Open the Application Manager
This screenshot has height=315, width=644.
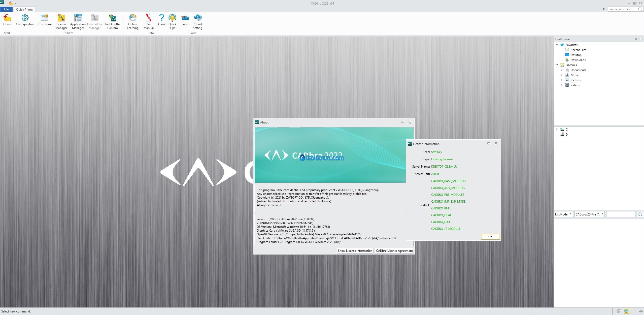[x=78, y=18]
